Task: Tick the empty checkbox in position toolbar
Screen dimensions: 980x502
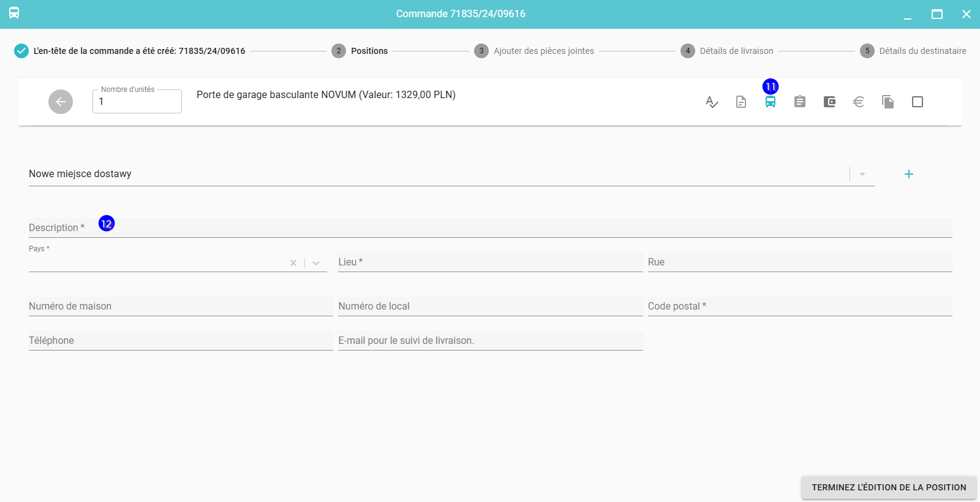Action: click(x=917, y=102)
